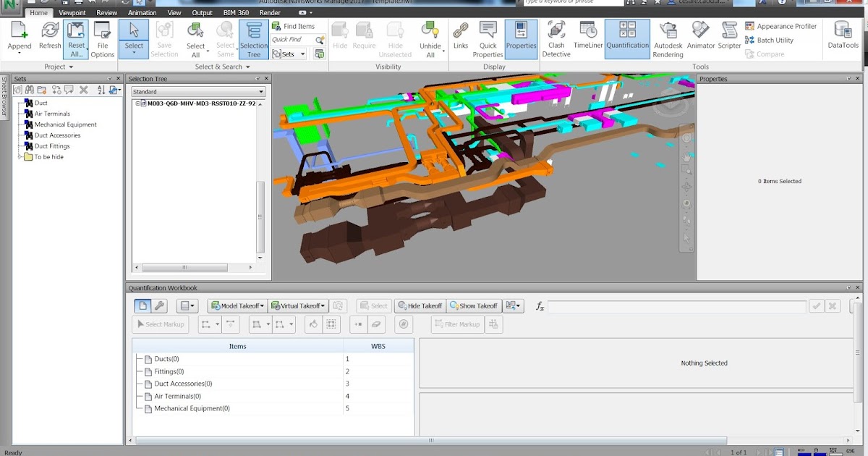Expand Select & Search panel dropdown
Screen dimensions: 868x456
(x=249, y=67)
